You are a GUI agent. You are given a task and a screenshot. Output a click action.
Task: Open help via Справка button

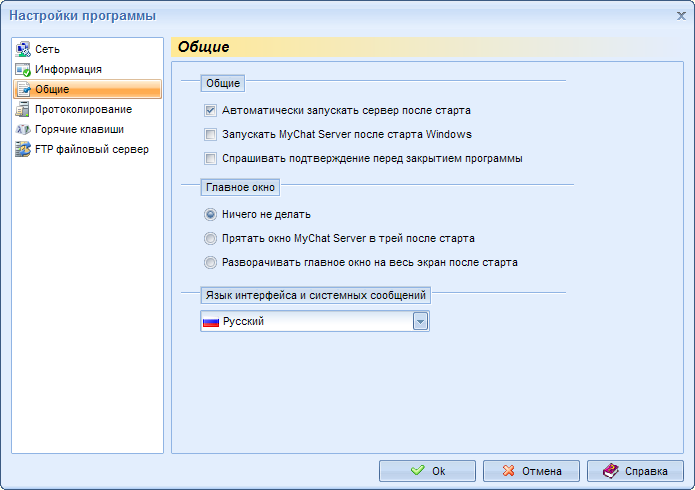(635, 470)
